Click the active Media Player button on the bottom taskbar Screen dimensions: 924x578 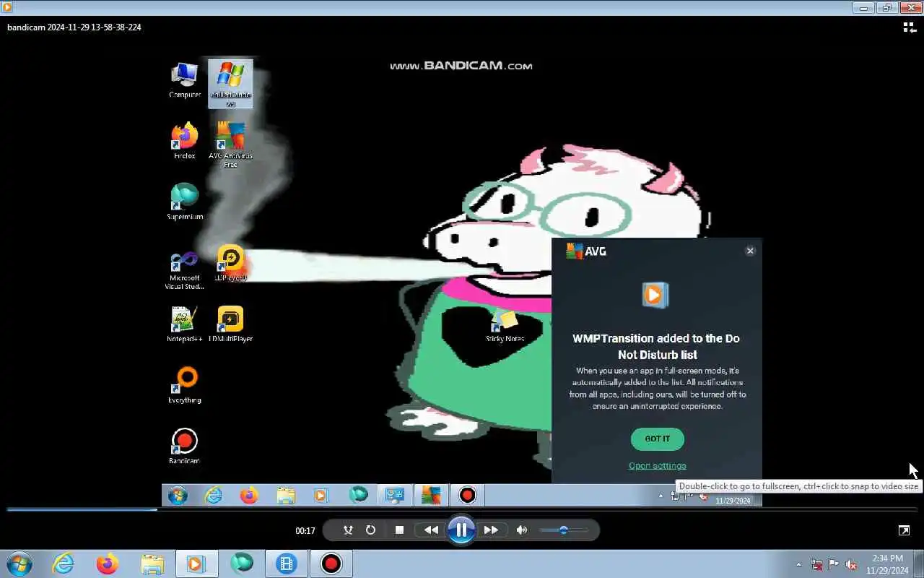tap(196, 564)
